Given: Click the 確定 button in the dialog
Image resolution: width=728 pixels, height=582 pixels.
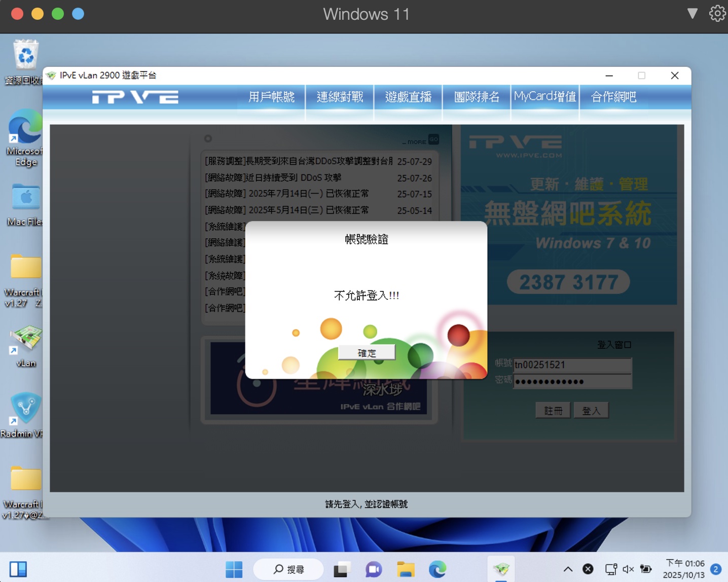Looking at the screenshot, I should [367, 353].
